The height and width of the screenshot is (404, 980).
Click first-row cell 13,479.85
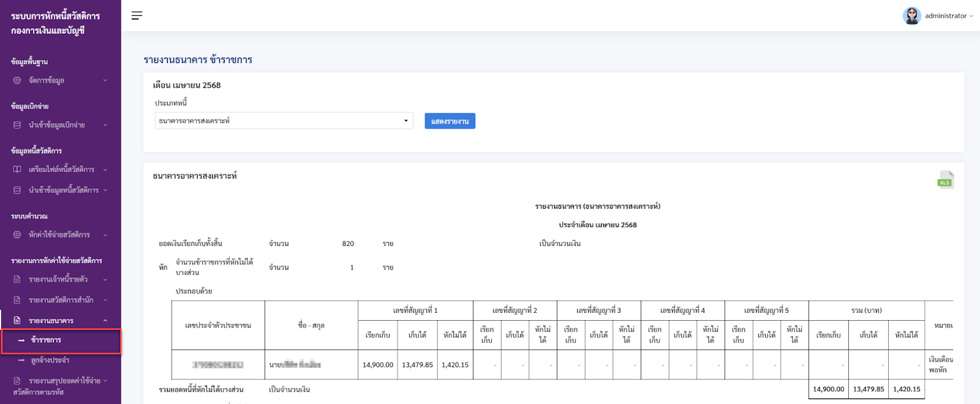(417, 365)
